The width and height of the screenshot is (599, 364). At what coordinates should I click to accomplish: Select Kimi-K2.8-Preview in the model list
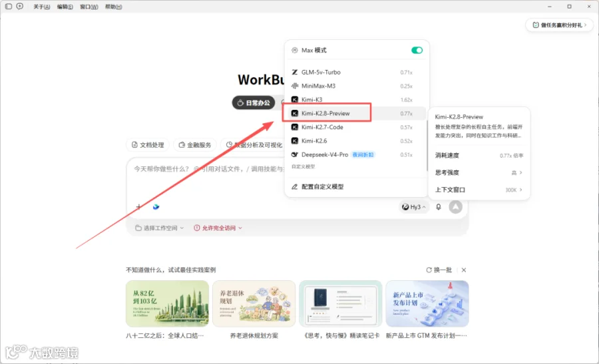click(x=355, y=113)
